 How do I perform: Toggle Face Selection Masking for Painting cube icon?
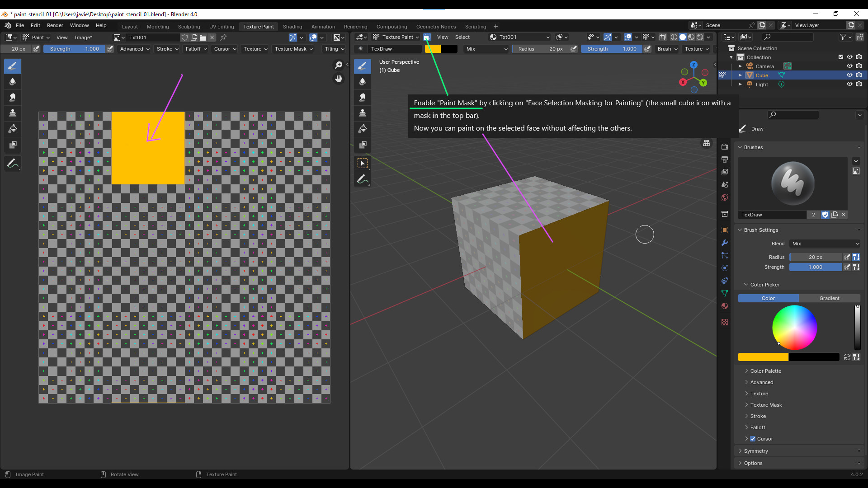pyautogui.click(x=427, y=37)
